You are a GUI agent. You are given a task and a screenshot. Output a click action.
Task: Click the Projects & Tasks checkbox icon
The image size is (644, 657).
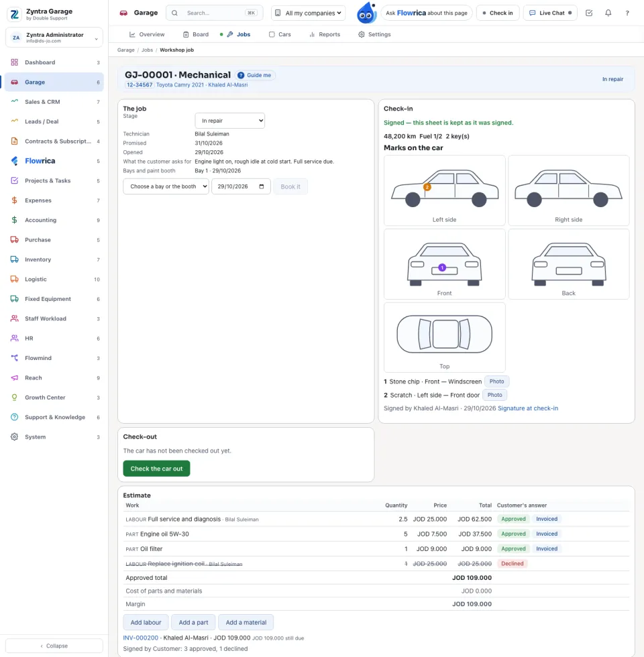click(14, 180)
